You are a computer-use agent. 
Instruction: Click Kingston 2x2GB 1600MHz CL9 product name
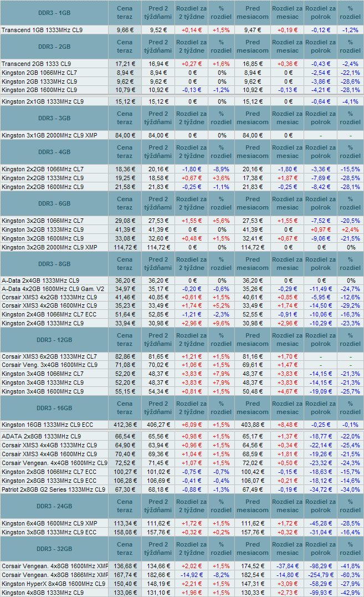coord(43,187)
